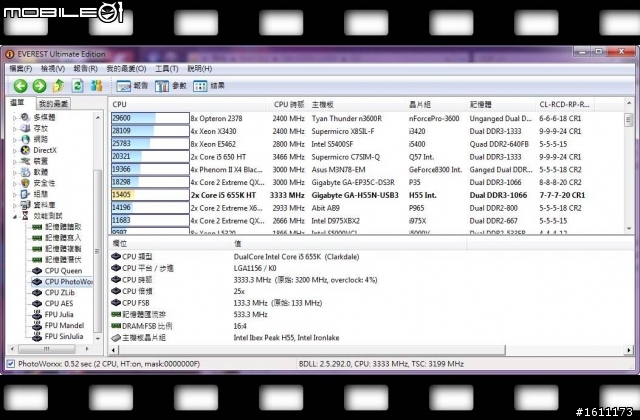Screen dimensions: 640x420
Task: Select the CPU PhotoWorxx benchmark
Action: (x=62, y=282)
